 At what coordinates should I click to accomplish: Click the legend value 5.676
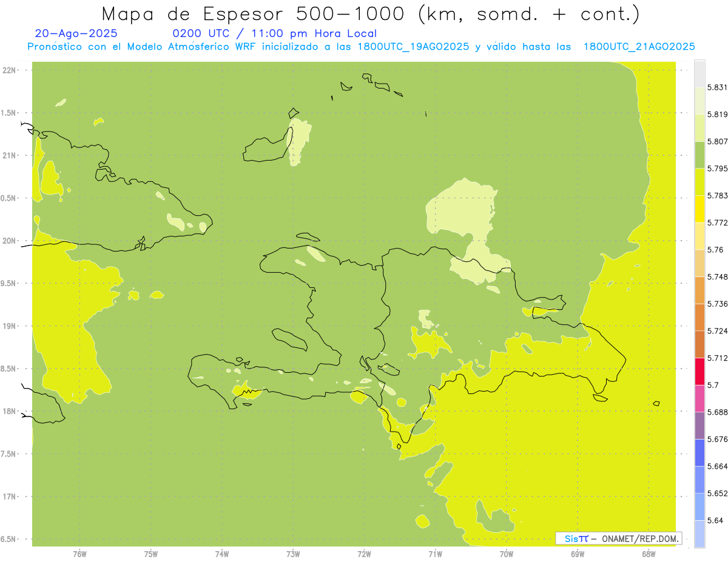717,439
